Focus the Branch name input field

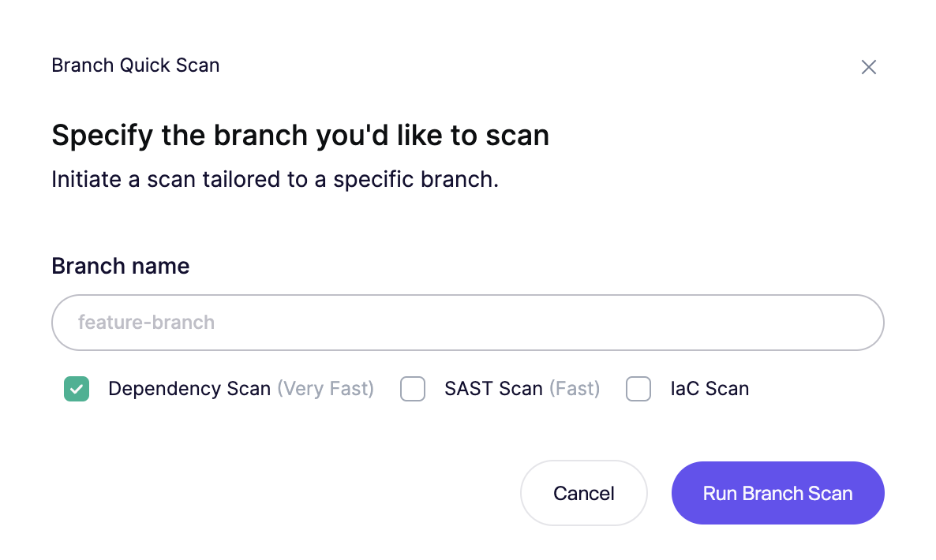(467, 323)
